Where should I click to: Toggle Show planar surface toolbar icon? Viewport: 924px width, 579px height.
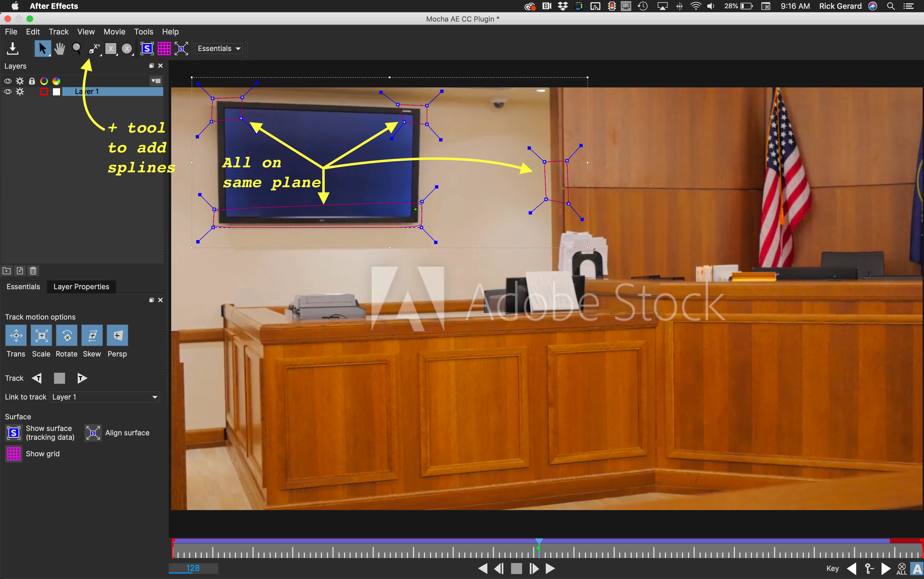147,49
